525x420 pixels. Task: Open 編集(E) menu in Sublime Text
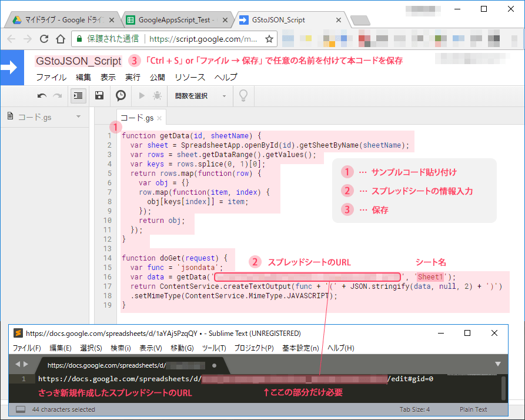61,348
